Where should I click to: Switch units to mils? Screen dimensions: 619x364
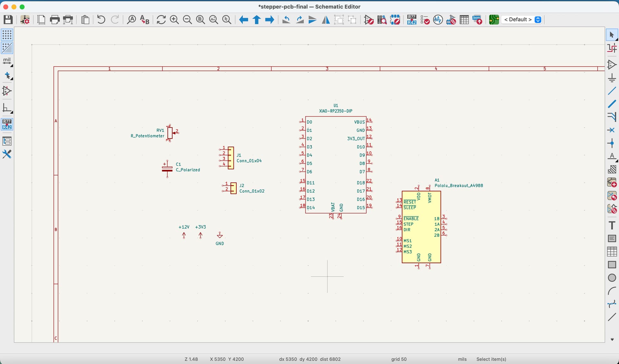click(x=7, y=61)
